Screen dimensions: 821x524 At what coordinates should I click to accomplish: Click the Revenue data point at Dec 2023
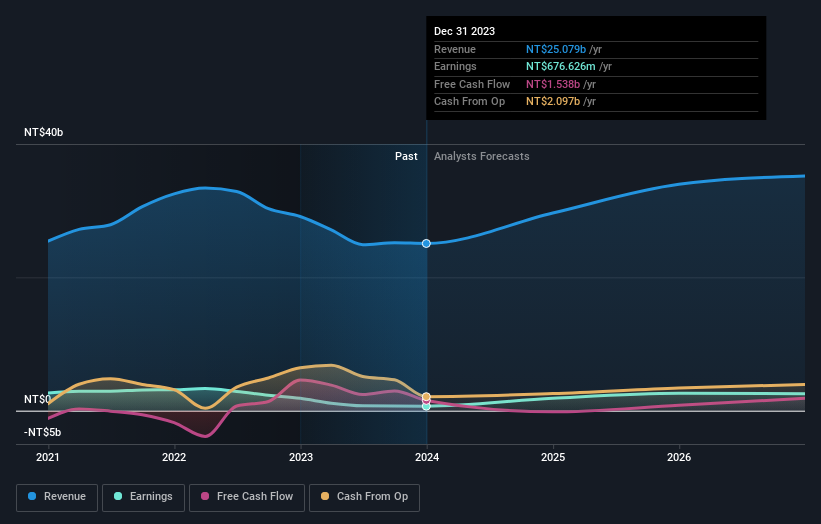pyautogui.click(x=426, y=243)
